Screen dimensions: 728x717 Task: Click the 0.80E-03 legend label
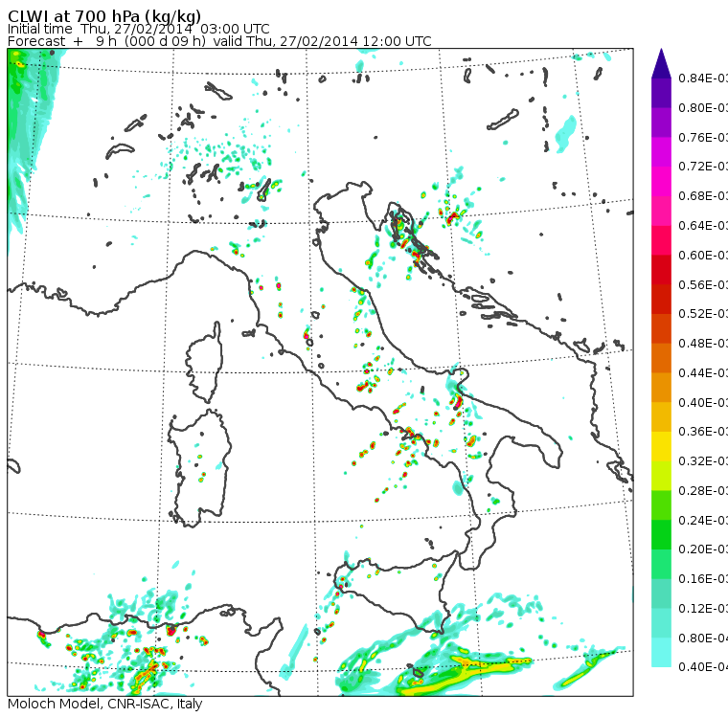point(703,107)
